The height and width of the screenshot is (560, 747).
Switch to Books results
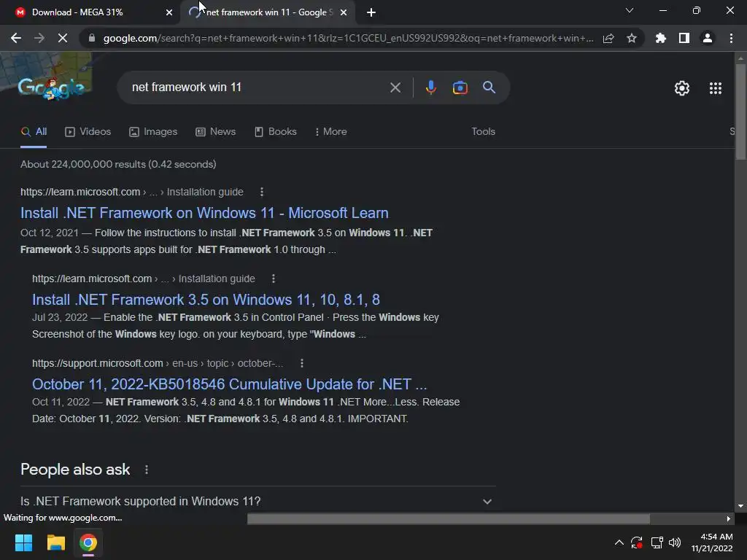[x=275, y=132]
